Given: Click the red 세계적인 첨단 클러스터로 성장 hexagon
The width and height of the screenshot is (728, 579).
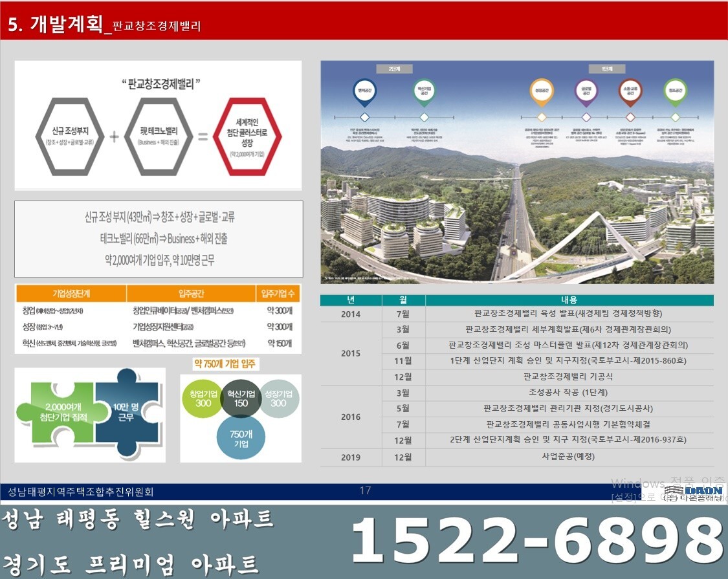Looking at the screenshot, I should coord(247,136).
